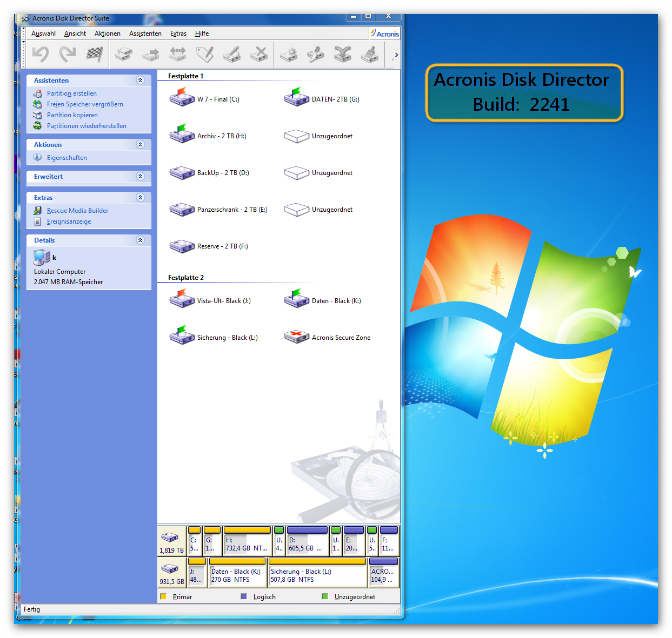Select the Reserve - 2 TB (F:) partition

coord(209,246)
